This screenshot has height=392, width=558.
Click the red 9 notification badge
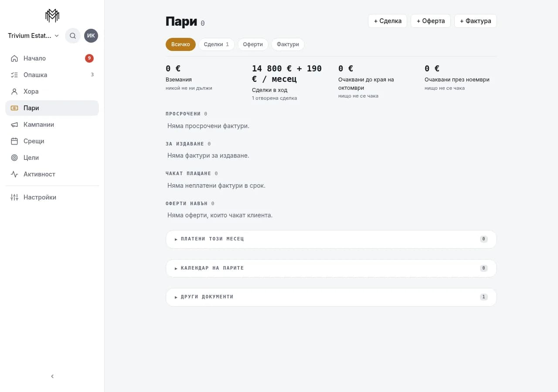tap(89, 58)
